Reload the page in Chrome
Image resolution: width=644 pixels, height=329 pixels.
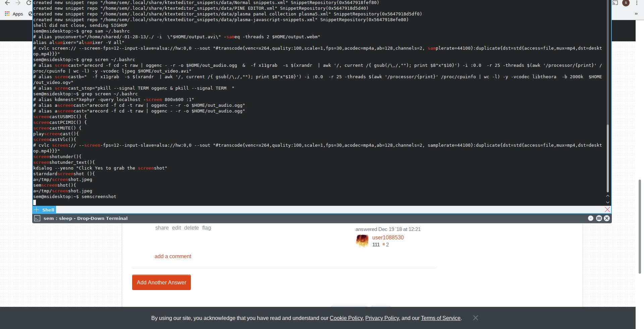point(29,3)
